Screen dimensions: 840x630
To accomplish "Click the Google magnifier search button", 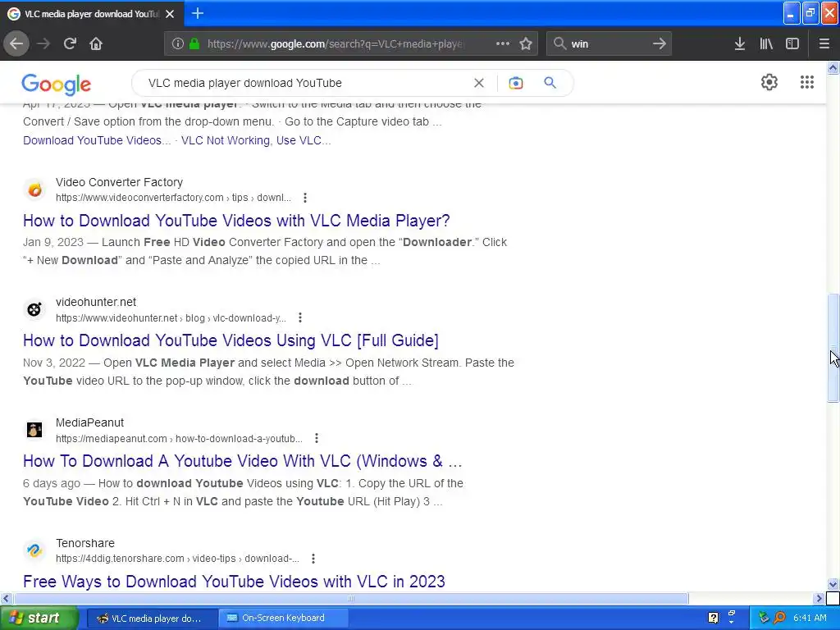I will [x=550, y=83].
